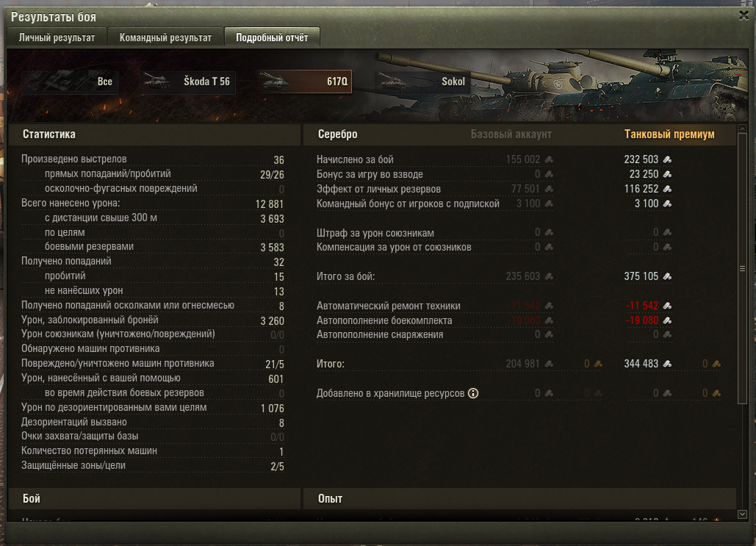This screenshot has height=546, width=756.
Task: Click the scrollbar up arrow
Action: coord(743,129)
